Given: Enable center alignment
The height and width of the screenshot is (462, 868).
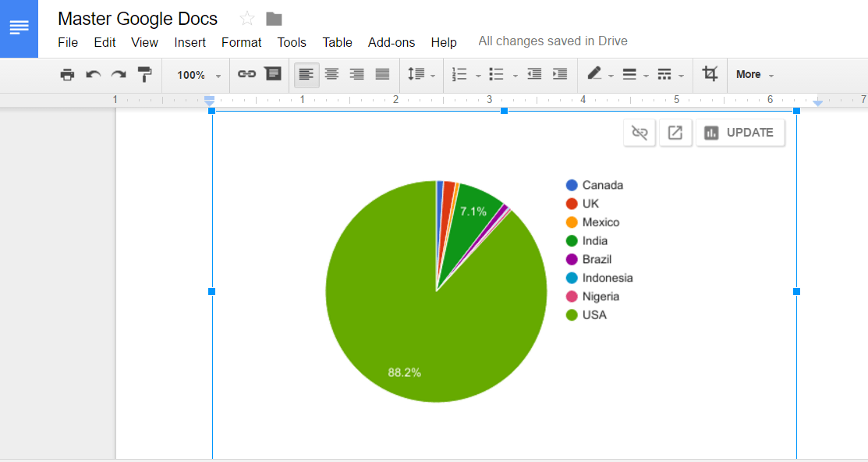Looking at the screenshot, I should (x=331, y=75).
